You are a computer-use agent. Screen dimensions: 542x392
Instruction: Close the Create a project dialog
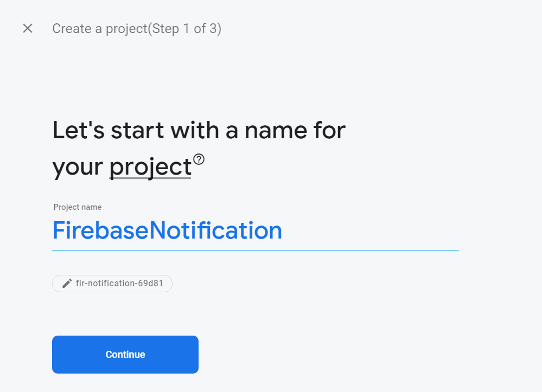click(28, 29)
